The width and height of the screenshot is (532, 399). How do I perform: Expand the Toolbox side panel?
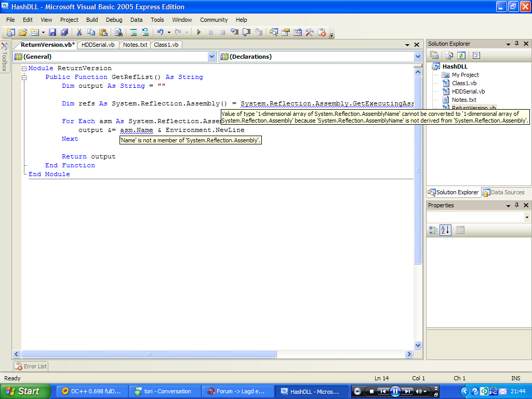5,57
